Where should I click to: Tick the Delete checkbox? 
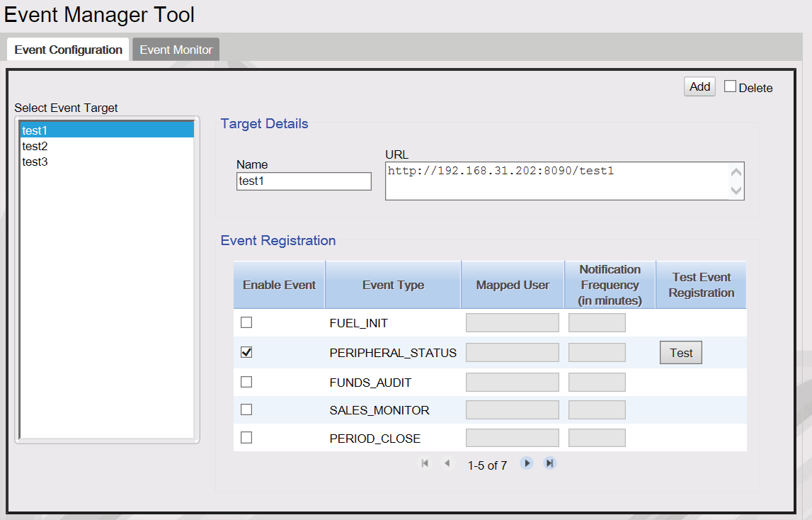point(730,86)
